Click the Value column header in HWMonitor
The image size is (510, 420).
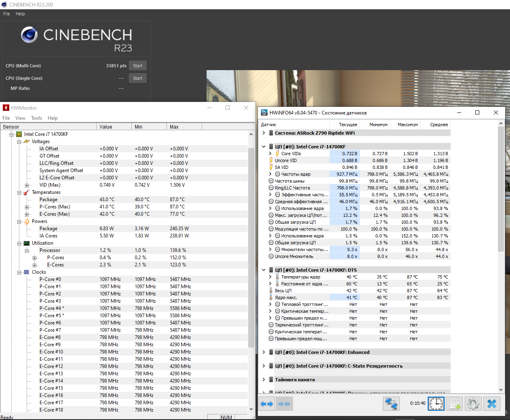114,127
